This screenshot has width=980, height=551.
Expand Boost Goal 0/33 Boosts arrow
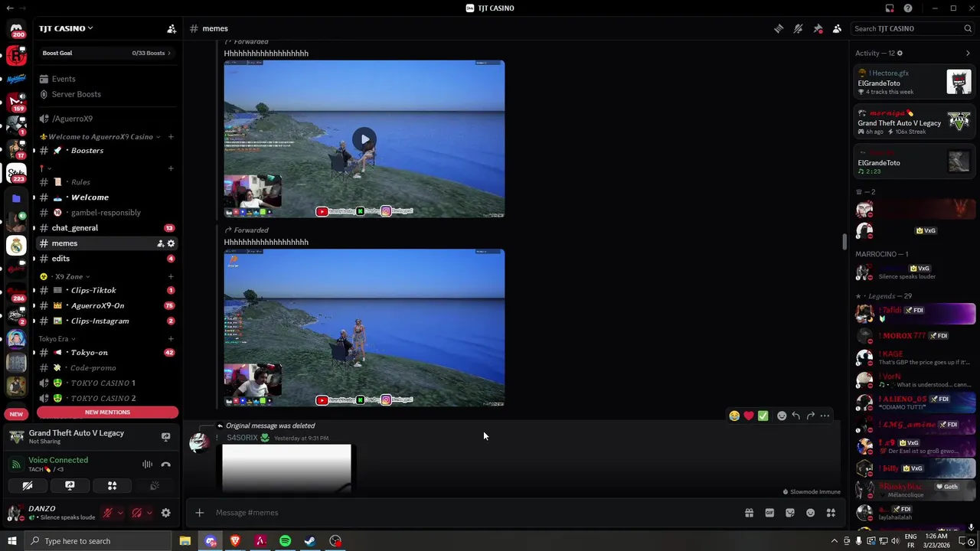point(169,53)
